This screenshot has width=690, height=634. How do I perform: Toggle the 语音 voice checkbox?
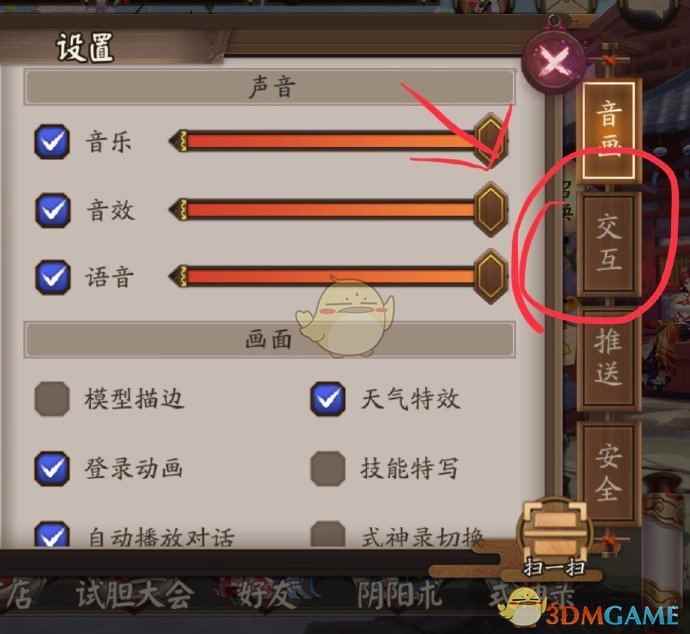pos(52,277)
